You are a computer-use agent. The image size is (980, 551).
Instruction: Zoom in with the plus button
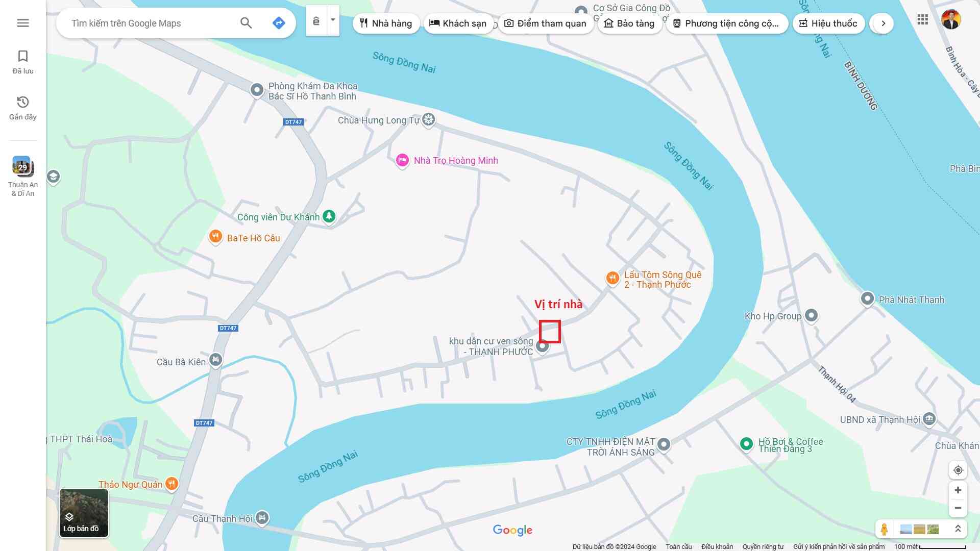958,490
